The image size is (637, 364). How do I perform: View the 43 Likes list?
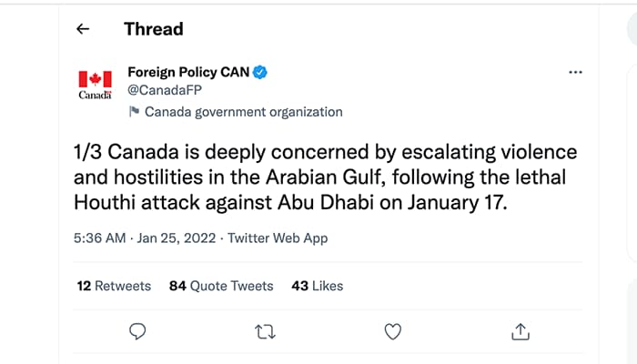[x=318, y=286]
